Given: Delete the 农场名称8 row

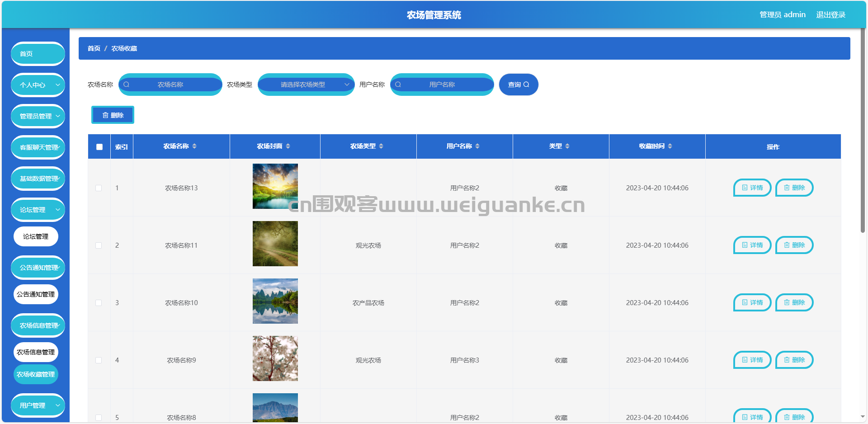Looking at the screenshot, I should click(x=794, y=416).
